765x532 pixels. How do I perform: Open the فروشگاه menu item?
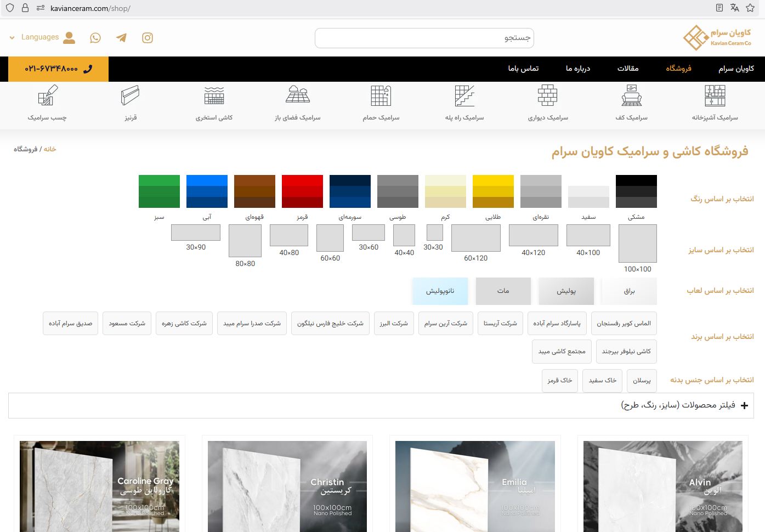click(x=678, y=69)
